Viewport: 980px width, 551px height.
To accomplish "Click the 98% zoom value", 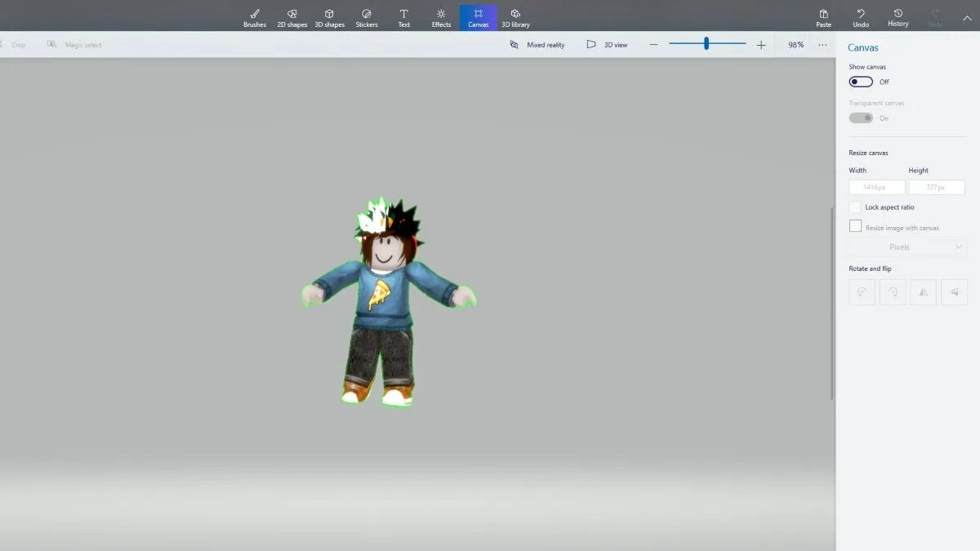I will 795,45.
